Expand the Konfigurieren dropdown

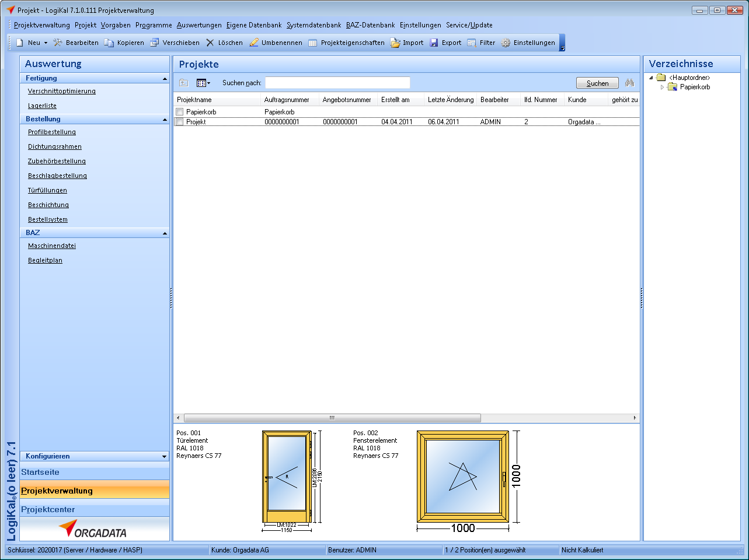165,457
